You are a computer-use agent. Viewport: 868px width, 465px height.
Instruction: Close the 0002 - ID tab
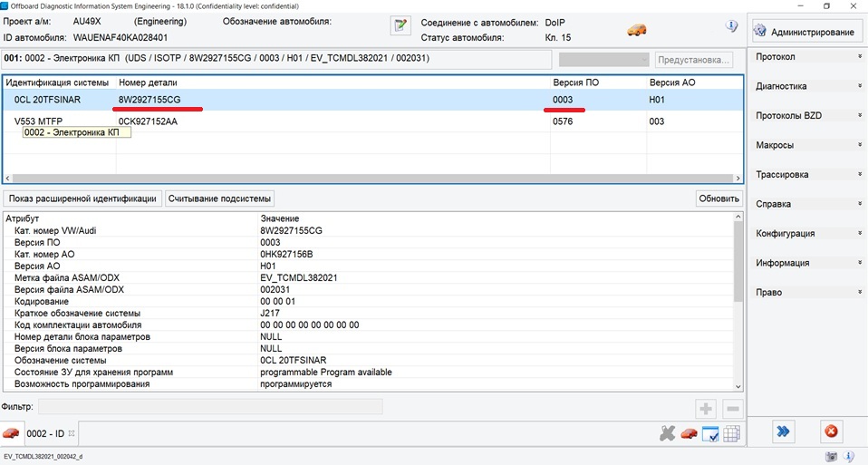(x=72, y=433)
